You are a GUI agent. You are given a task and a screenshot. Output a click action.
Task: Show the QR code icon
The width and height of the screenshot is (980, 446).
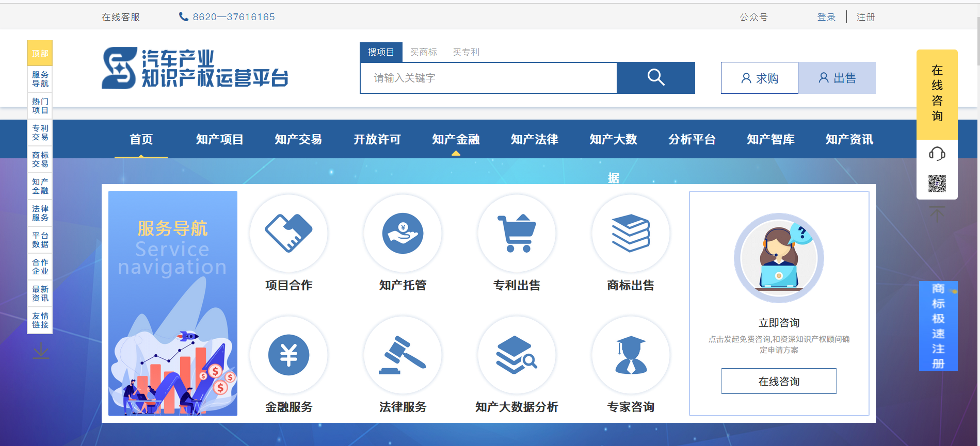[x=937, y=184]
